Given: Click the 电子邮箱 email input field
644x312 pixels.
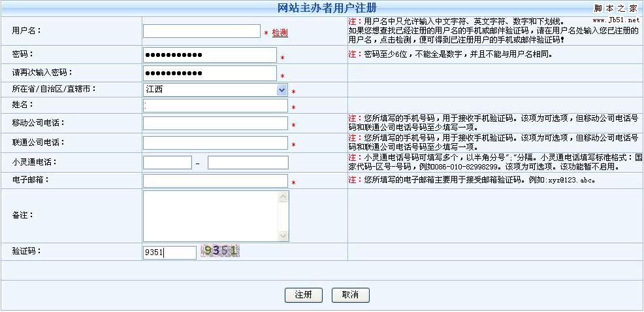Looking at the screenshot, I should [215, 181].
